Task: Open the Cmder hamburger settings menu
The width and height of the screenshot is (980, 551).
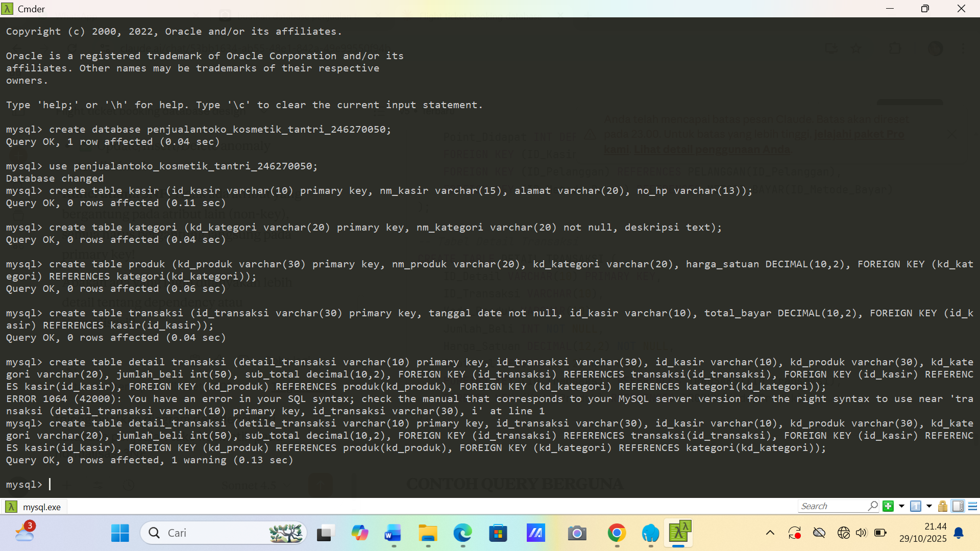Action: tap(972, 506)
